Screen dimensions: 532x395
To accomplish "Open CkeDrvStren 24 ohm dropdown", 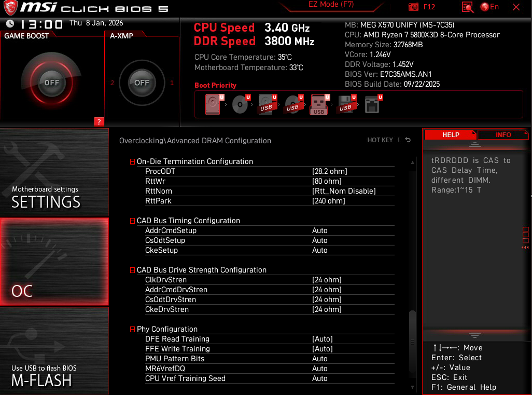I will pos(327,309).
